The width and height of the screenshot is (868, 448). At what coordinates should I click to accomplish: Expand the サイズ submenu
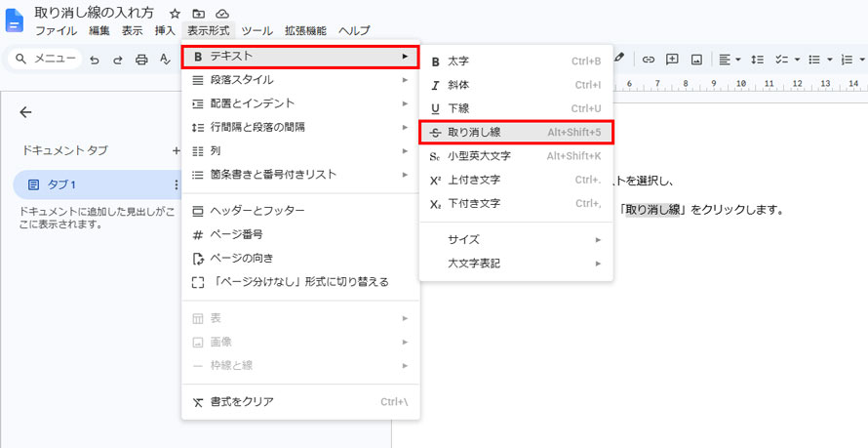point(516,240)
